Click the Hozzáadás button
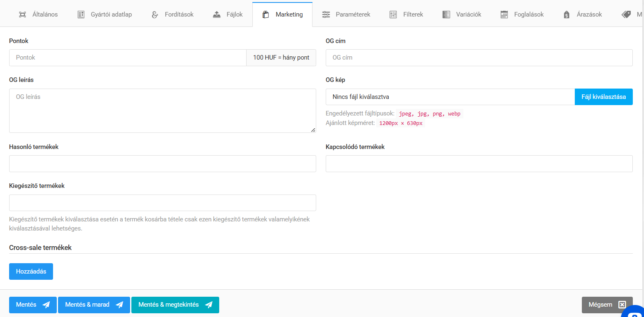Screen dimensions: 644x317 point(31,271)
